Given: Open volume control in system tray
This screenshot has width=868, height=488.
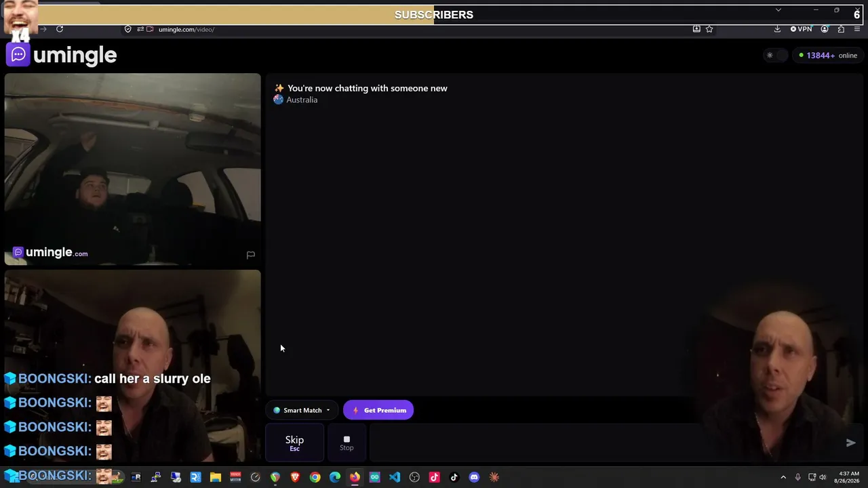Looking at the screenshot, I should (823, 477).
